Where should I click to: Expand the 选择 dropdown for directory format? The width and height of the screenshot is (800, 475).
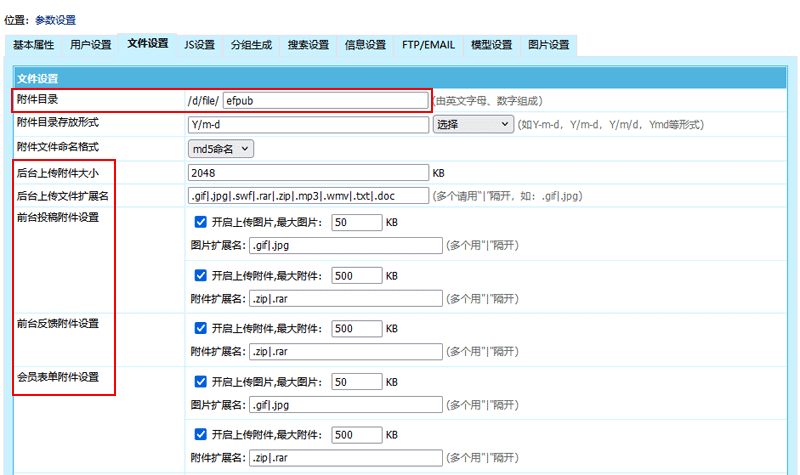click(x=472, y=125)
